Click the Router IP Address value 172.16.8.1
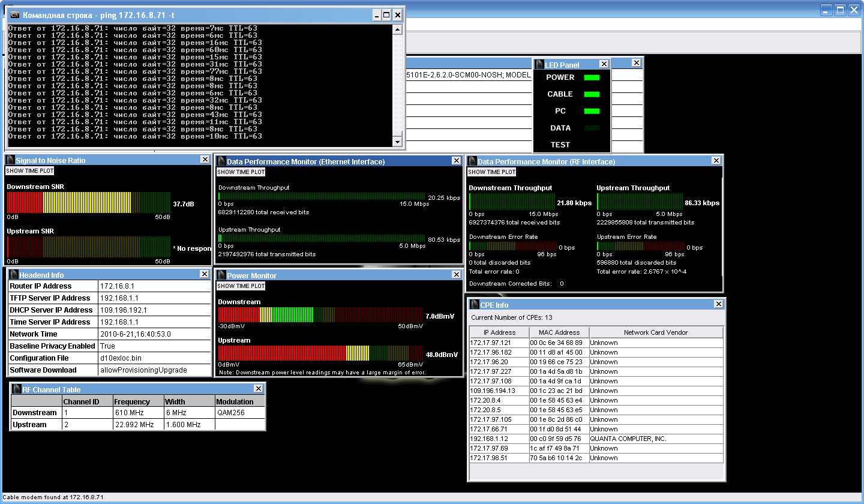The image size is (864, 504). pyautogui.click(x=154, y=286)
